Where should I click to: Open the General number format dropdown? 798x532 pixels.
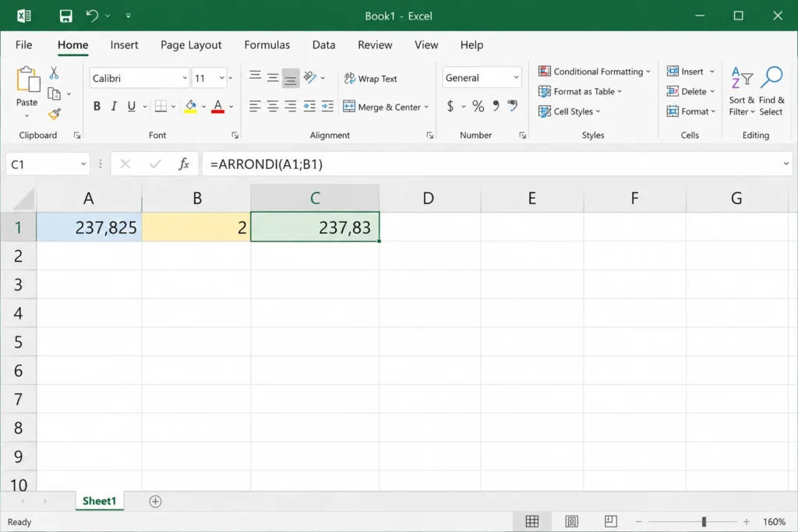tap(516, 78)
